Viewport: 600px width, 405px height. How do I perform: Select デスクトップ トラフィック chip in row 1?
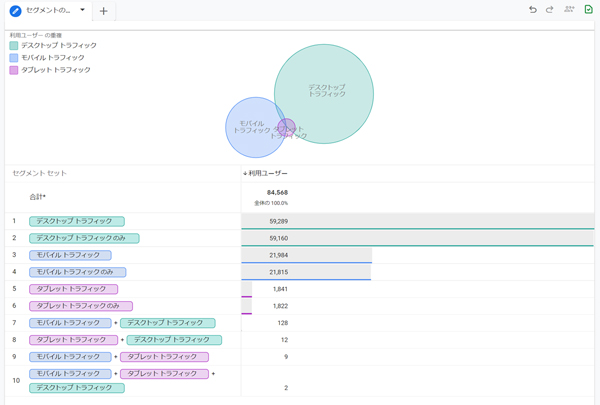(77, 221)
